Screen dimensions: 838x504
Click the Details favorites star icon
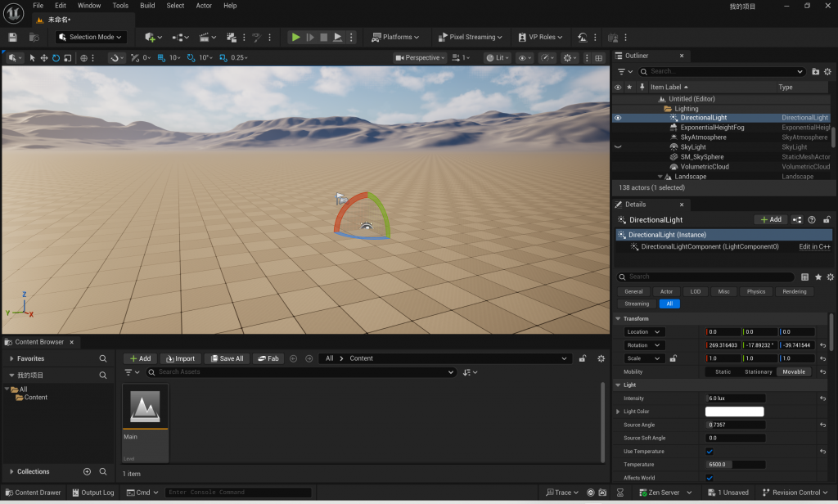pos(818,277)
